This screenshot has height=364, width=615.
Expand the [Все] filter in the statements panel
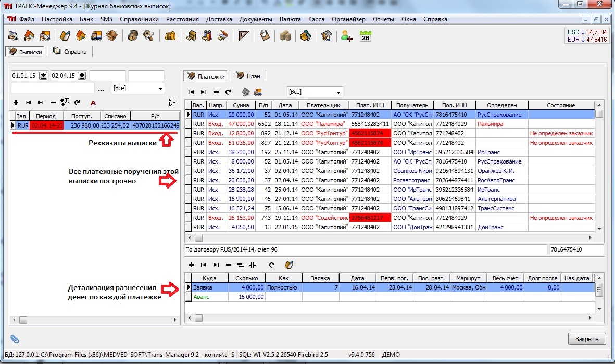click(160, 89)
